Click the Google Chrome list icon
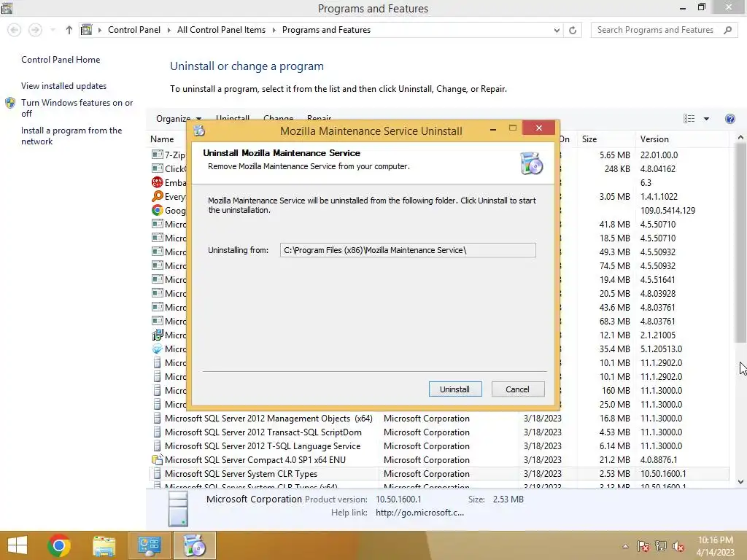The width and height of the screenshot is (747, 560). click(158, 210)
